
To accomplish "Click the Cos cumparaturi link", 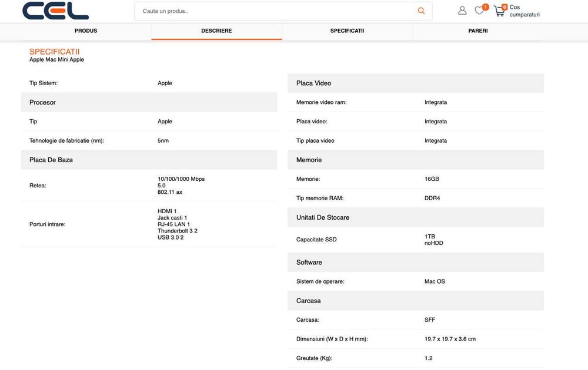I will click(524, 11).
